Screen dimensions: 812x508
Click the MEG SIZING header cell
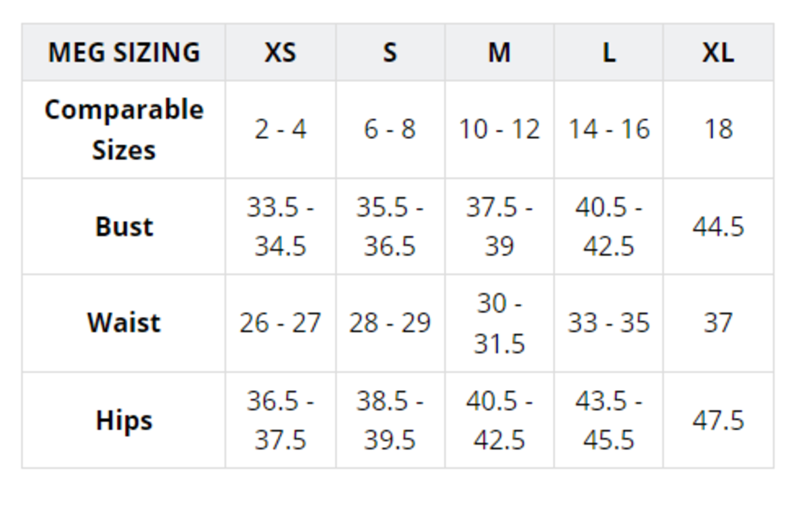click(x=124, y=53)
